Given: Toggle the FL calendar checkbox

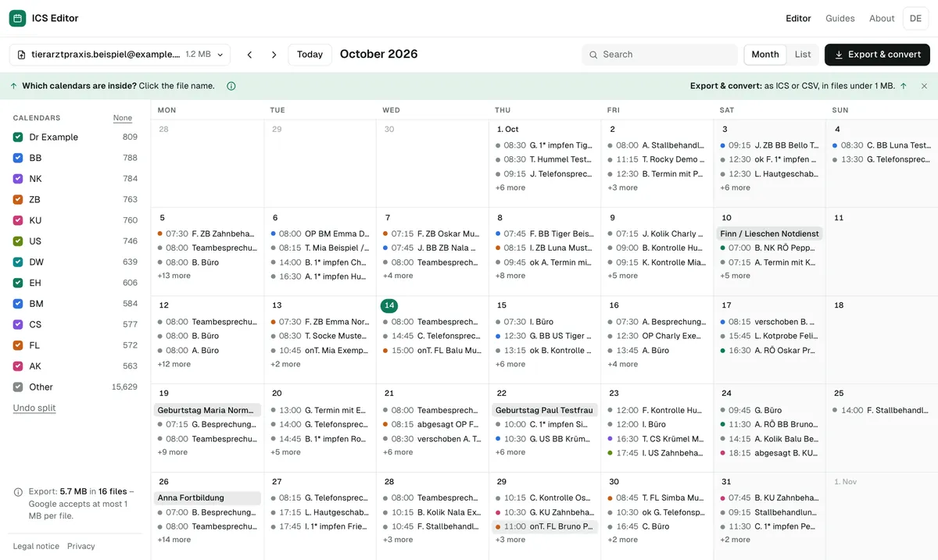Looking at the screenshot, I should coord(18,345).
